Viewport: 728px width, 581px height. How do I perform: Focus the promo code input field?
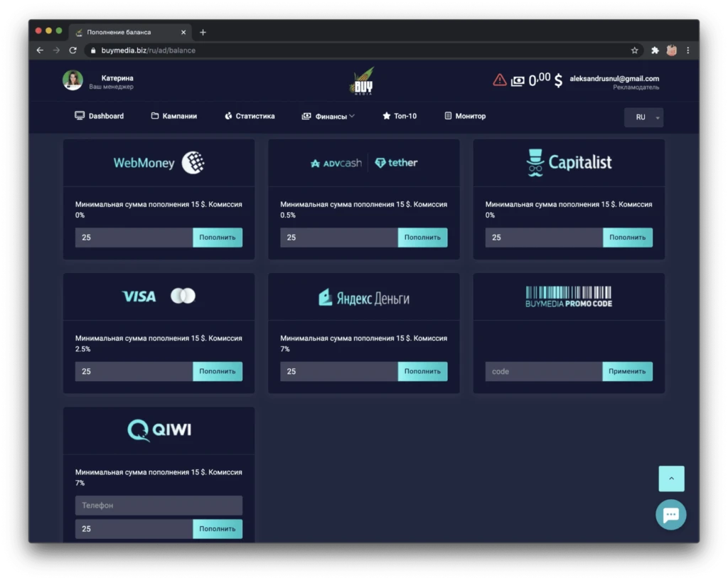coord(544,371)
